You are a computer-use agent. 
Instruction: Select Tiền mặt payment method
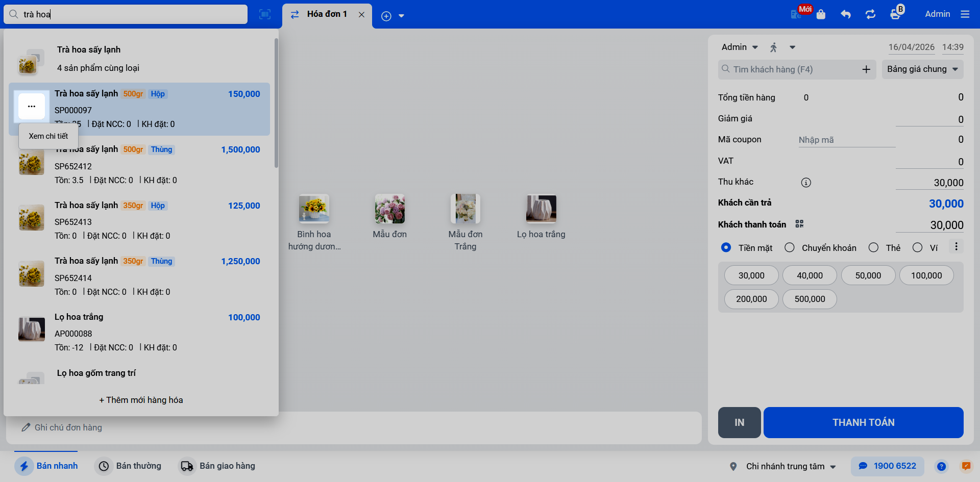(726, 247)
